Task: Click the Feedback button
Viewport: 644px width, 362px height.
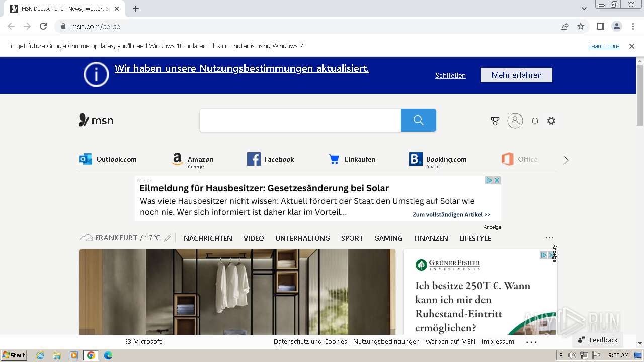Action: pyautogui.click(x=598, y=340)
